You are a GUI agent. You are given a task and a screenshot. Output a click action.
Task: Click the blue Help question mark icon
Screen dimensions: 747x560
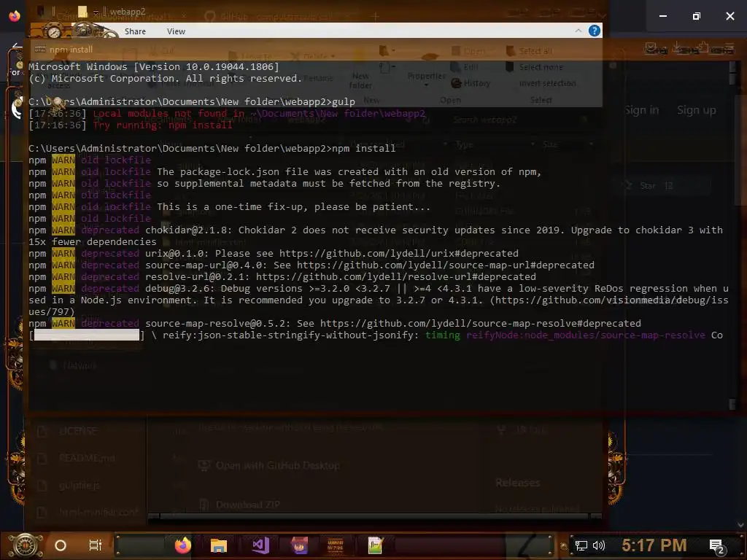(594, 31)
